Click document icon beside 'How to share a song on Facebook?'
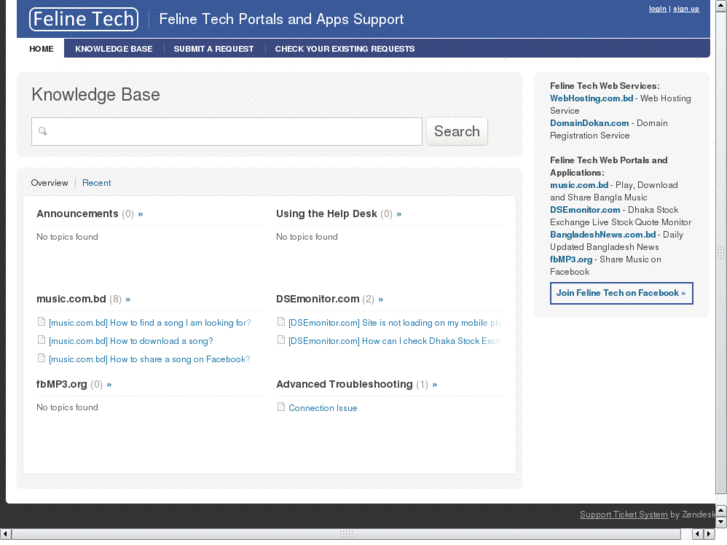The width and height of the screenshot is (727, 545). coord(41,358)
